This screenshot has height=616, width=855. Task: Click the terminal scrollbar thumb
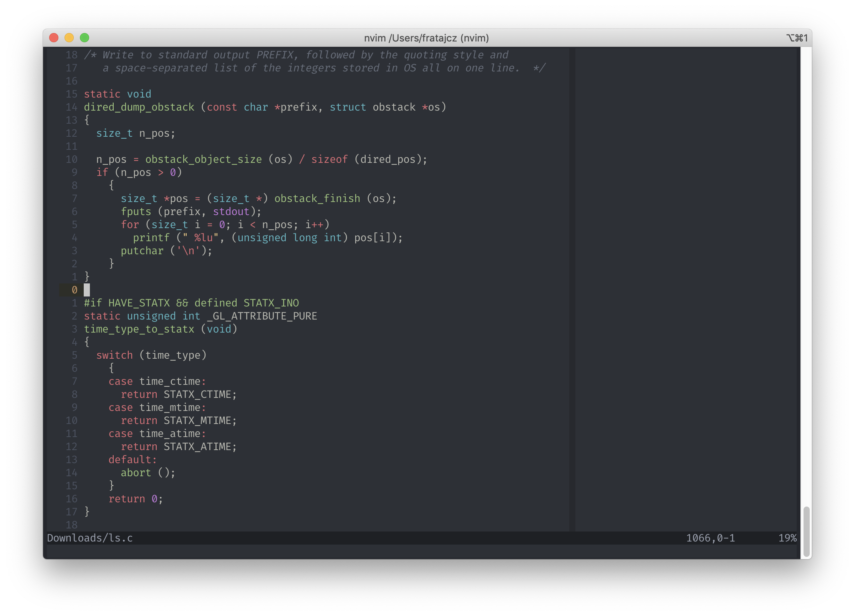tap(806, 531)
